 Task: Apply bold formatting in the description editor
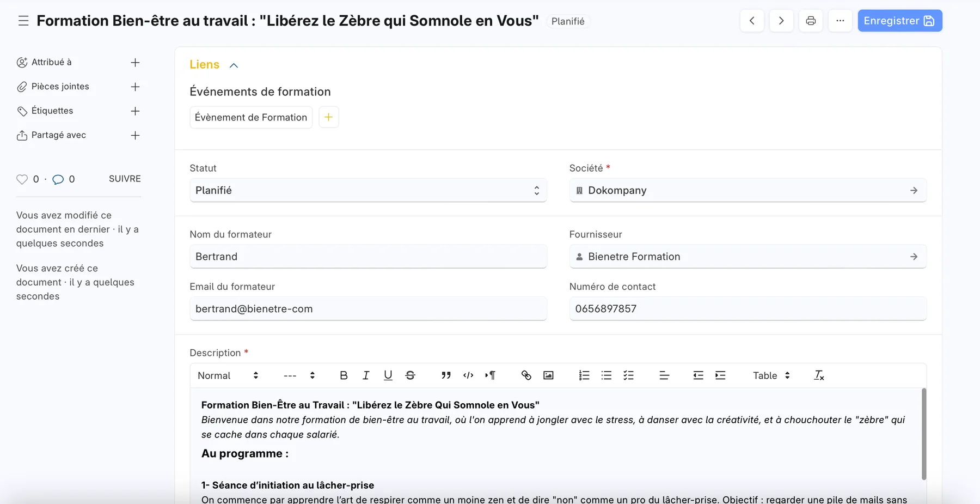tap(344, 375)
